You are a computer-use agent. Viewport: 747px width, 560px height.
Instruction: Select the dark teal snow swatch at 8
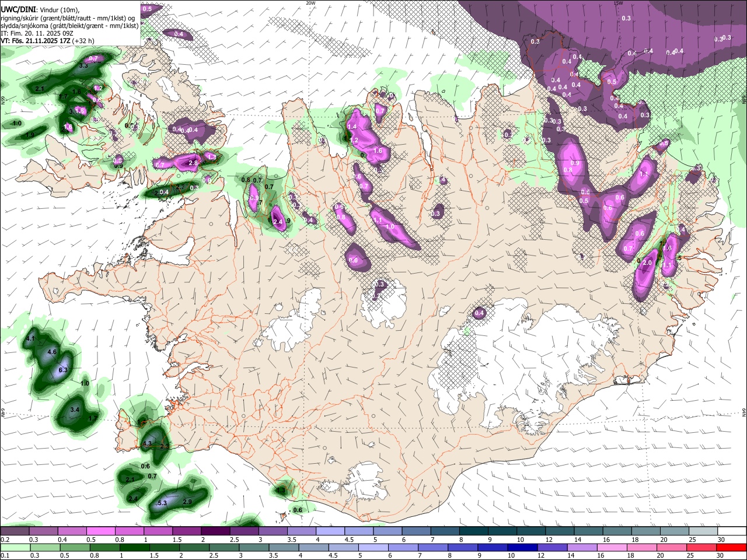(x=473, y=531)
